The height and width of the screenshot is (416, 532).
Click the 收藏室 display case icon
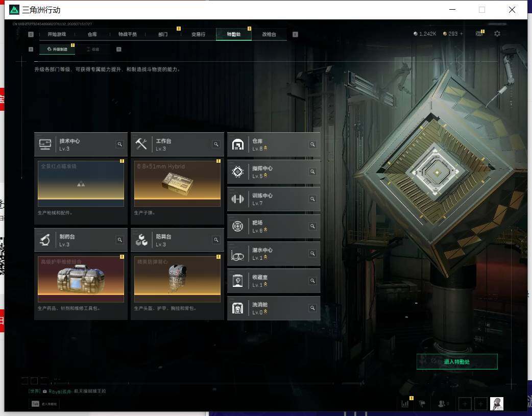pyautogui.click(x=237, y=281)
